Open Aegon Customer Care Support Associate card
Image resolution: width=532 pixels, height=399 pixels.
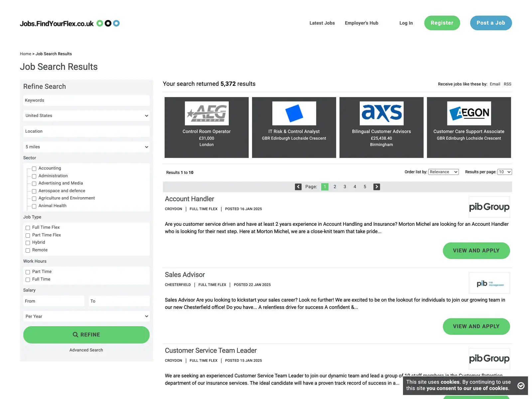(x=469, y=127)
